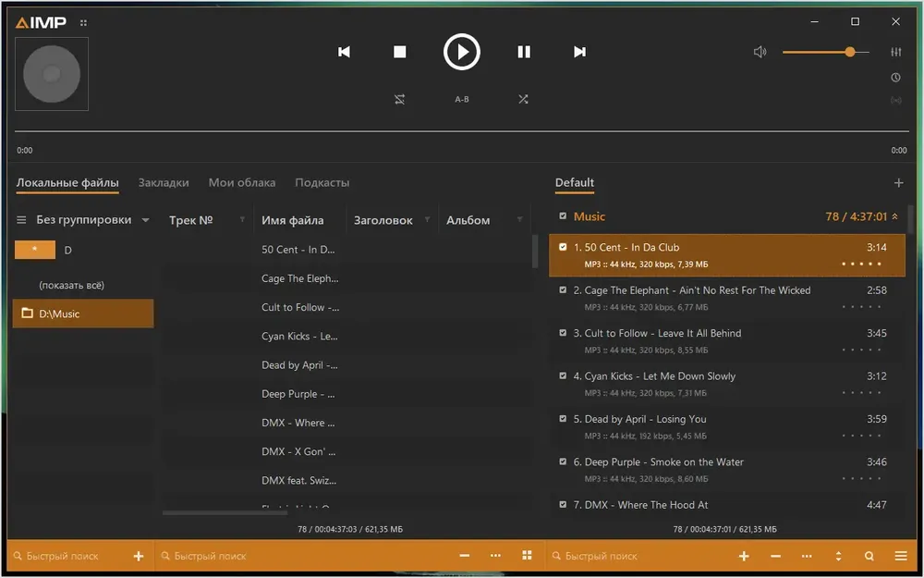Switch library to grid view icon

[527, 556]
